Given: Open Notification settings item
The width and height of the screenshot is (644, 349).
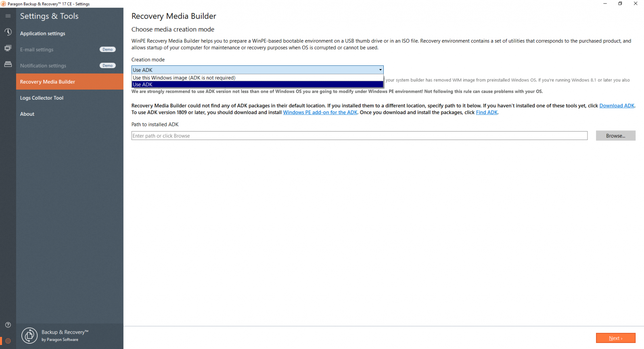Looking at the screenshot, I should coord(70,66).
